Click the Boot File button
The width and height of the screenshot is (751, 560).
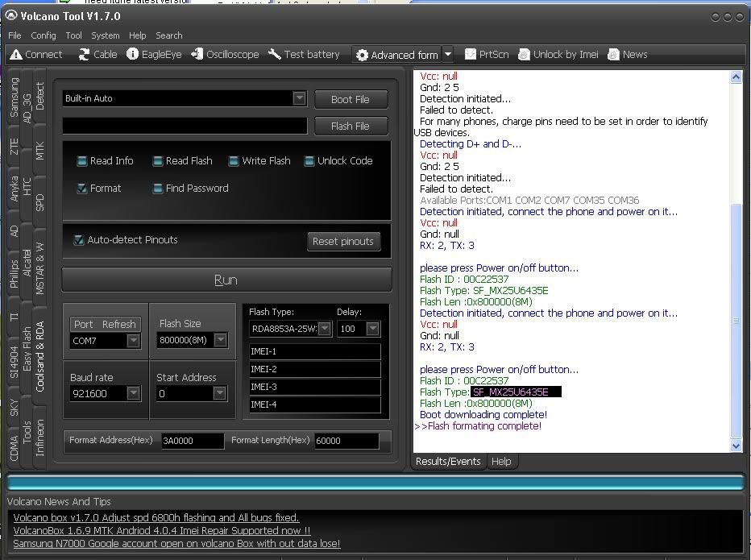[x=351, y=99]
